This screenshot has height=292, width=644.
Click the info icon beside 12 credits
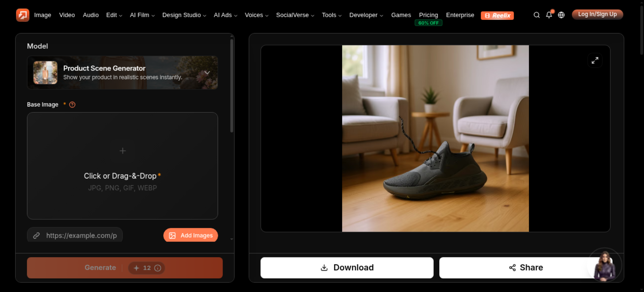[158, 268]
